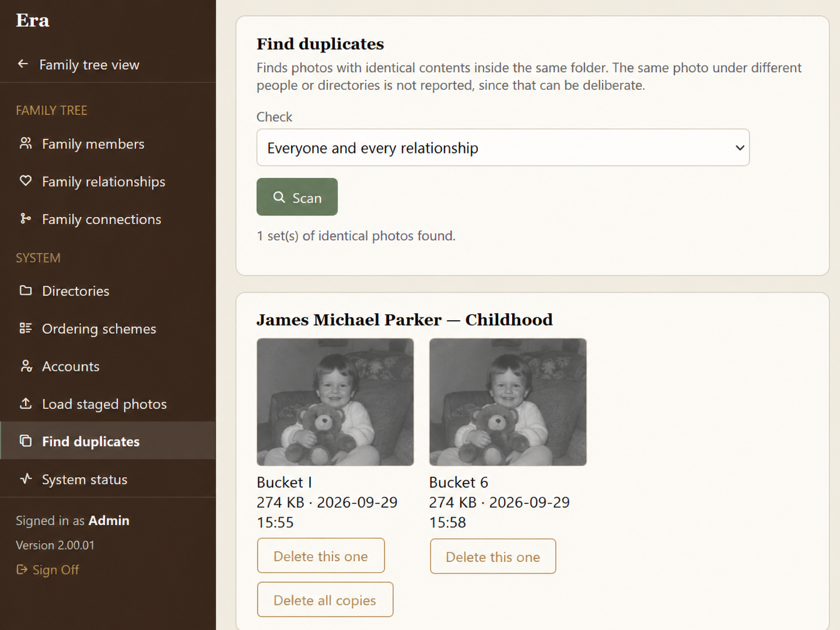Click the 'Version 2.00.01' text
The width and height of the screenshot is (840, 630).
(55, 545)
